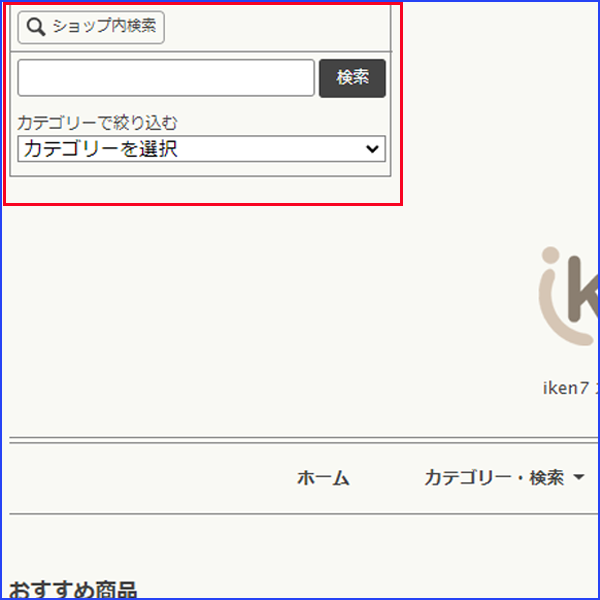The image size is (600, 600).
Task: Click the おすすめ商品 heading
Action: tap(73, 589)
